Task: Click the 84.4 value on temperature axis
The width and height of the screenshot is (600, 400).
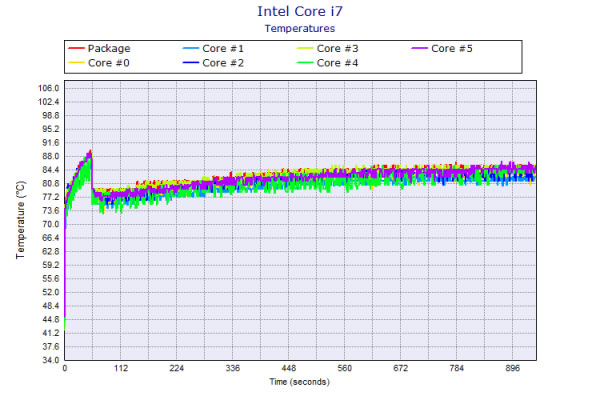Action: tap(51, 170)
